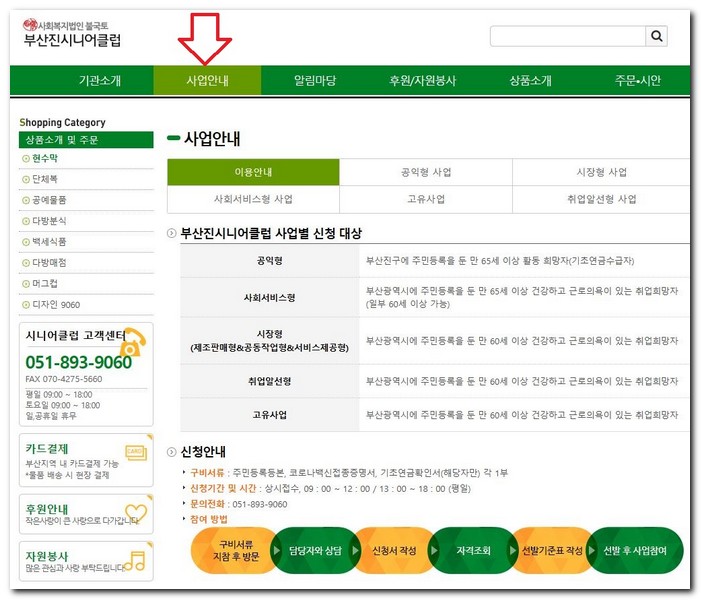Image resolution: width=701 pixels, height=600 pixels.
Task: Open the 기관소개 menu
Action: pyautogui.click(x=100, y=80)
